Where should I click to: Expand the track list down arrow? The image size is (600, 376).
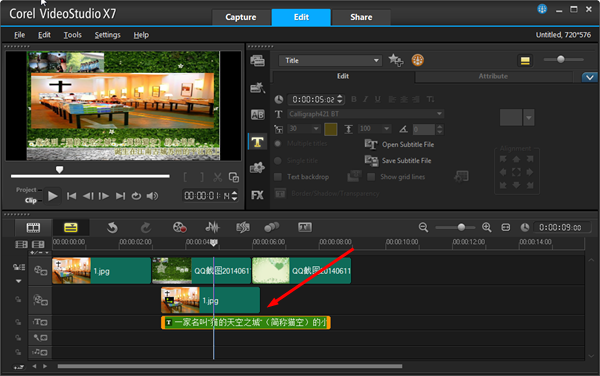[18, 281]
